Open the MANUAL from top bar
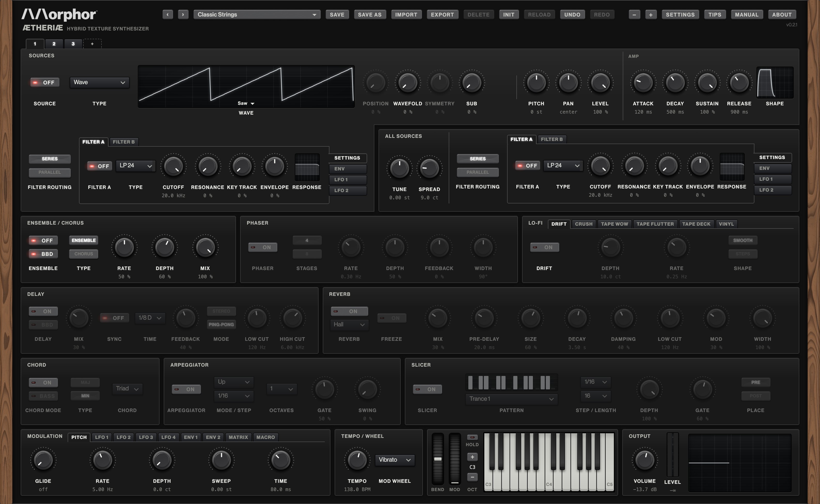The height and width of the screenshot is (504, 820). (x=746, y=14)
